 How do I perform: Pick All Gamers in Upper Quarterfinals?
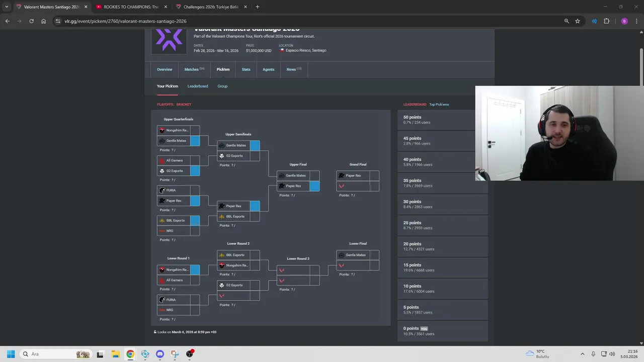tap(178, 160)
